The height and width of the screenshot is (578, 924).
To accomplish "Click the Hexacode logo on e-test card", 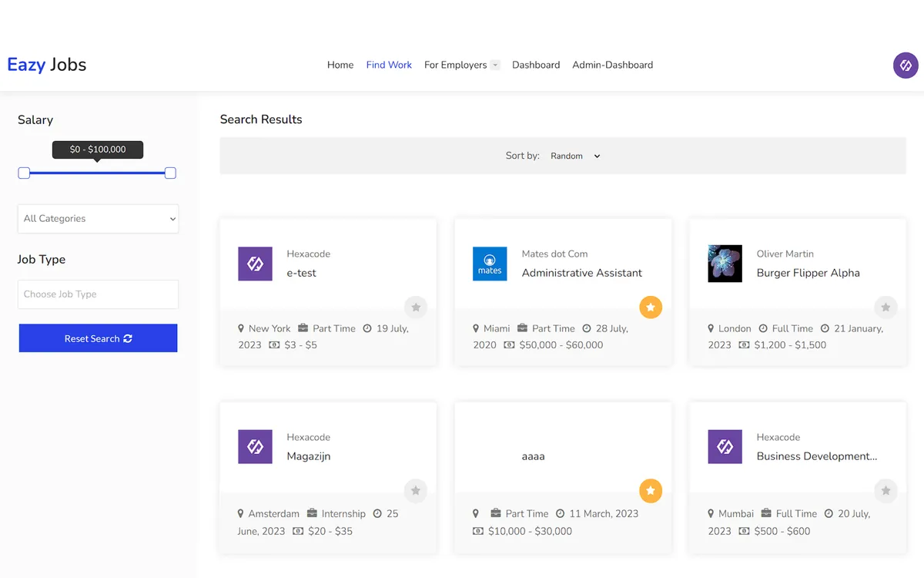I will 255,264.
